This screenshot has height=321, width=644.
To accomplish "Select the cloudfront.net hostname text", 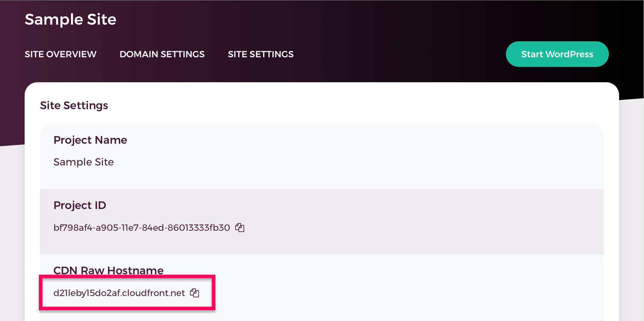I will click(x=119, y=293).
